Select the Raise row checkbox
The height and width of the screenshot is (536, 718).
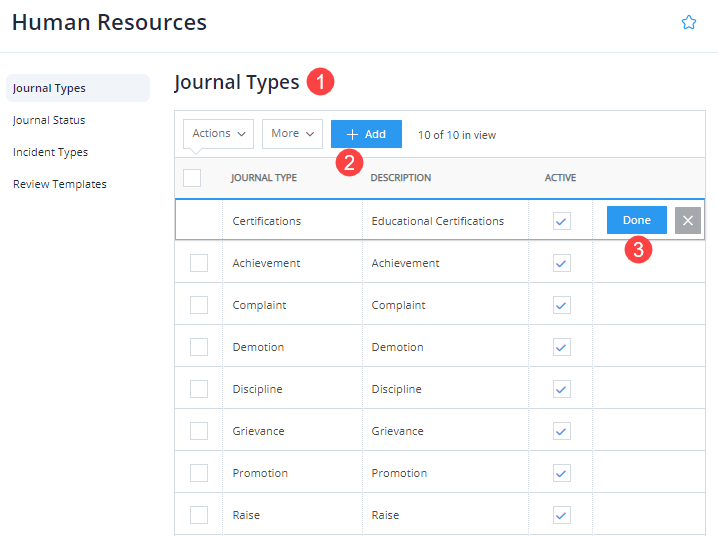pyautogui.click(x=199, y=515)
